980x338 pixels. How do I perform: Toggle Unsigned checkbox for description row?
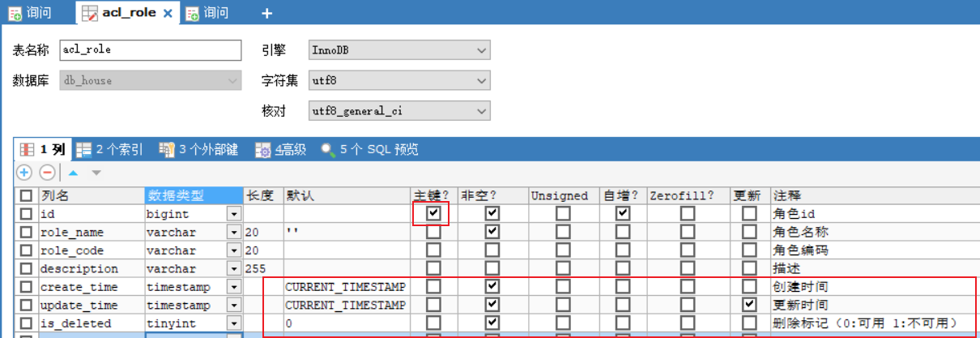pyautogui.click(x=563, y=268)
